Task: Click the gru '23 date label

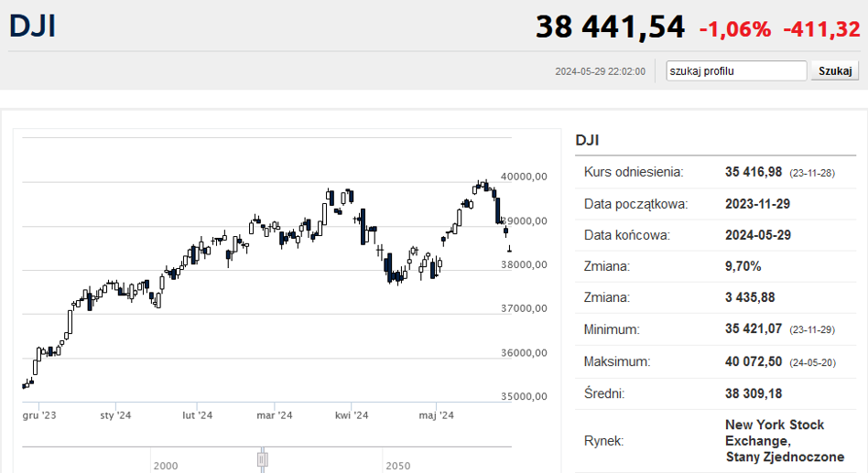Action: pos(39,415)
